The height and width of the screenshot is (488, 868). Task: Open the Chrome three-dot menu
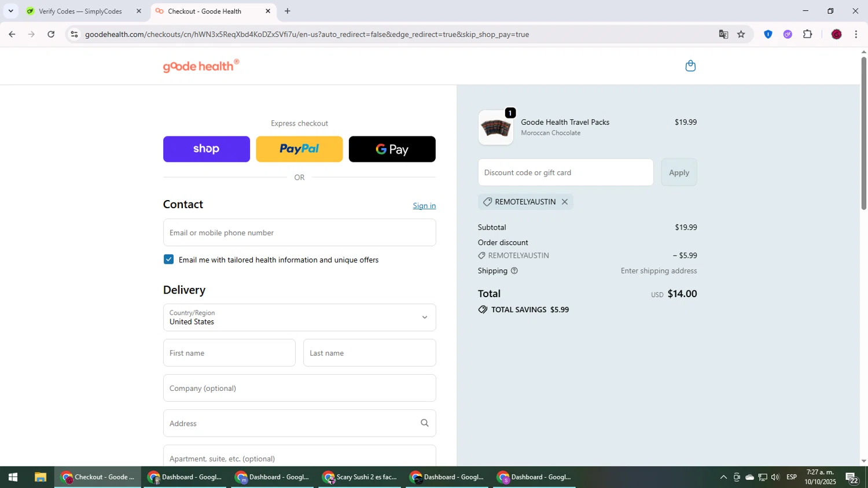[856, 34]
